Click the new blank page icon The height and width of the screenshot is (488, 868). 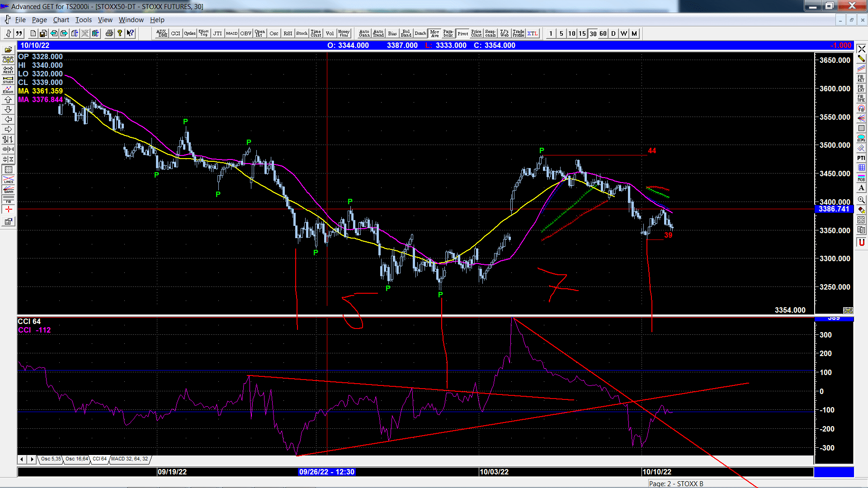coord(33,33)
